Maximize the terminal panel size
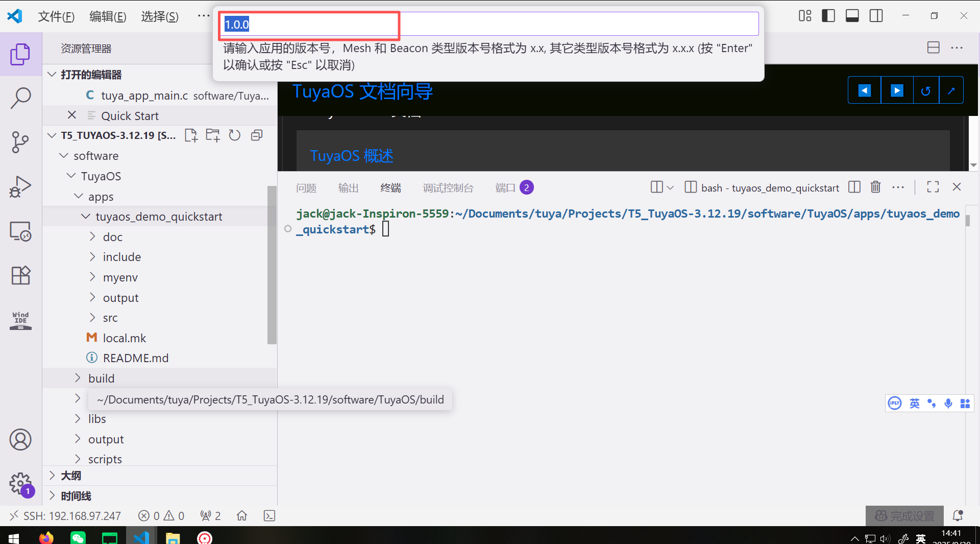The image size is (980, 544). click(x=933, y=187)
